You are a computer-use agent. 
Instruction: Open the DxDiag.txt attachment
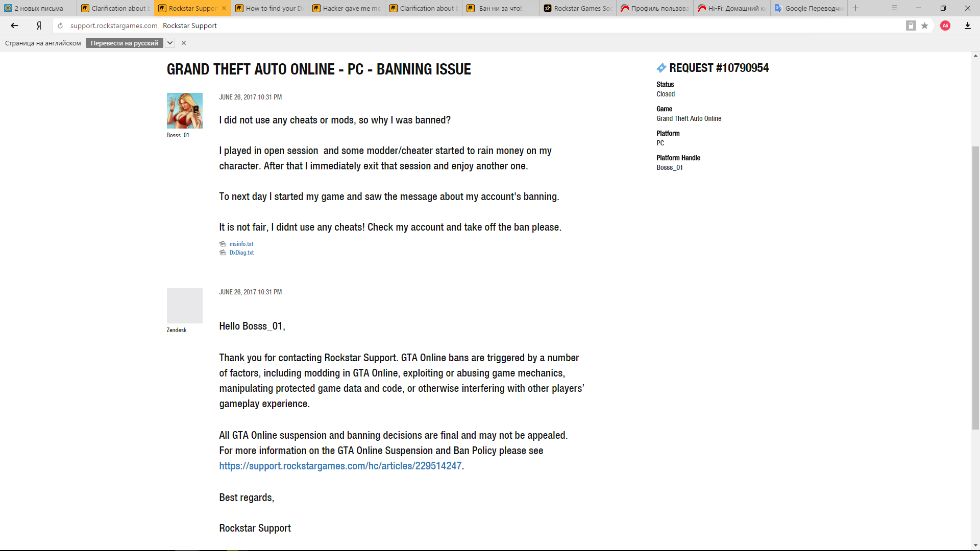(241, 253)
